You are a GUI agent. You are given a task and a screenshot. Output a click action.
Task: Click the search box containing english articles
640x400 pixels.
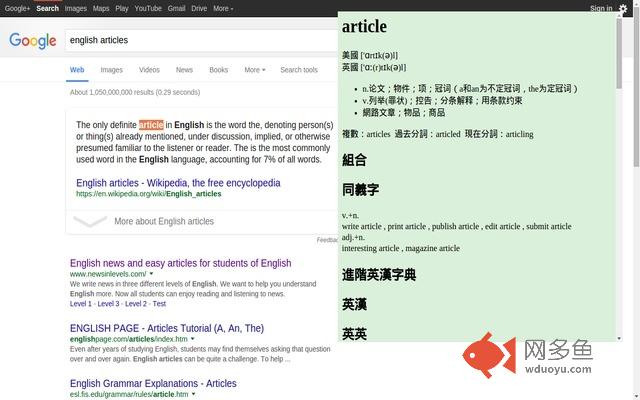(x=201, y=40)
